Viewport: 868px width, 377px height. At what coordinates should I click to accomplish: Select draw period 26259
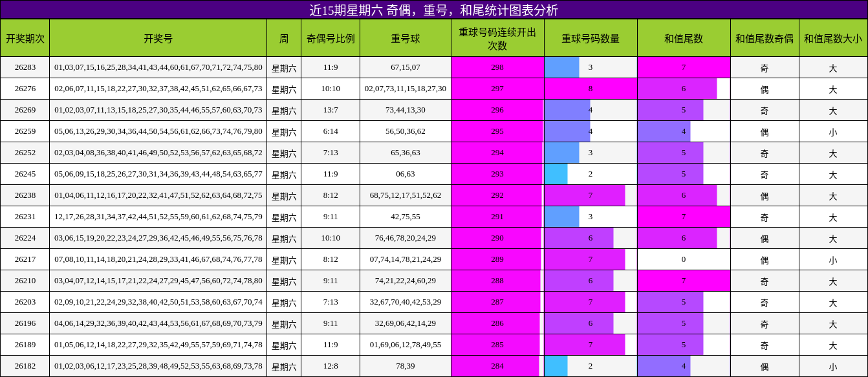click(x=25, y=131)
